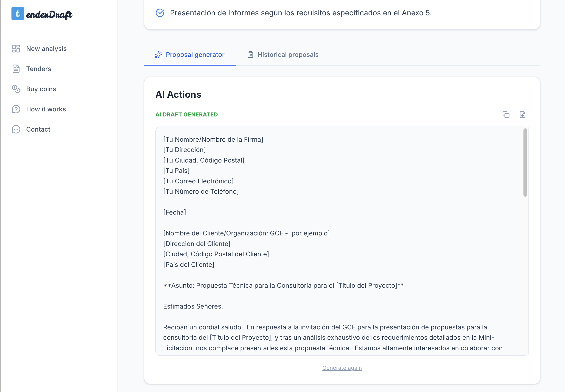Viewport: 565px width, 392px height.
Task: Open the Contact page from the sidebar
Action: [x=38, y=129]
